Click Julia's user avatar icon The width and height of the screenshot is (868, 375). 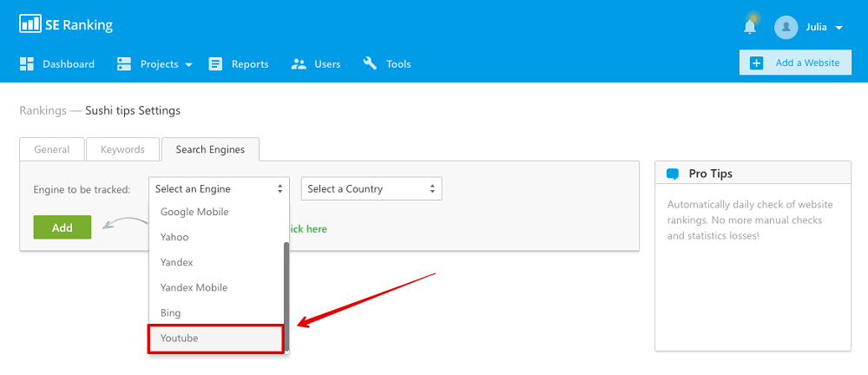pyautogui.click(x=786, y=27)
